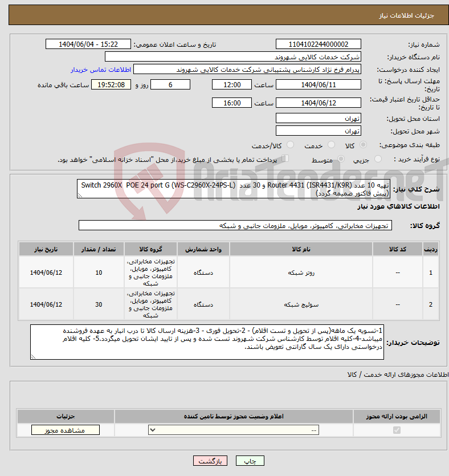The height and width of the screenshot is (476, 449).
Task: Click quantity 10 in the router row
Action: pyautogui.click(x=99, y=272)
